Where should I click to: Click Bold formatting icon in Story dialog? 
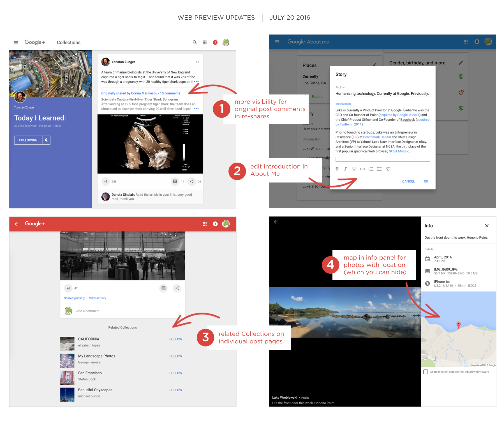(x=337, y=169)
